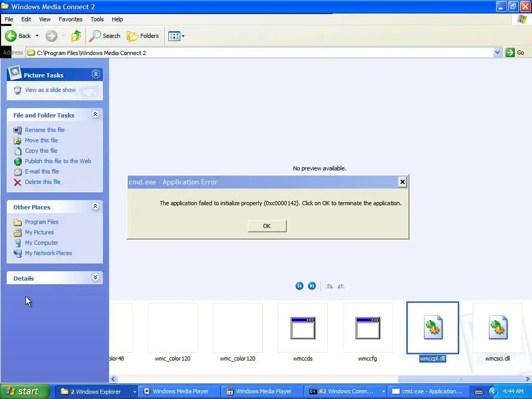Click OK in the Application Error dialog
Image resolution: width=532 pixels, height=399 pixels.
click(267, 226)
